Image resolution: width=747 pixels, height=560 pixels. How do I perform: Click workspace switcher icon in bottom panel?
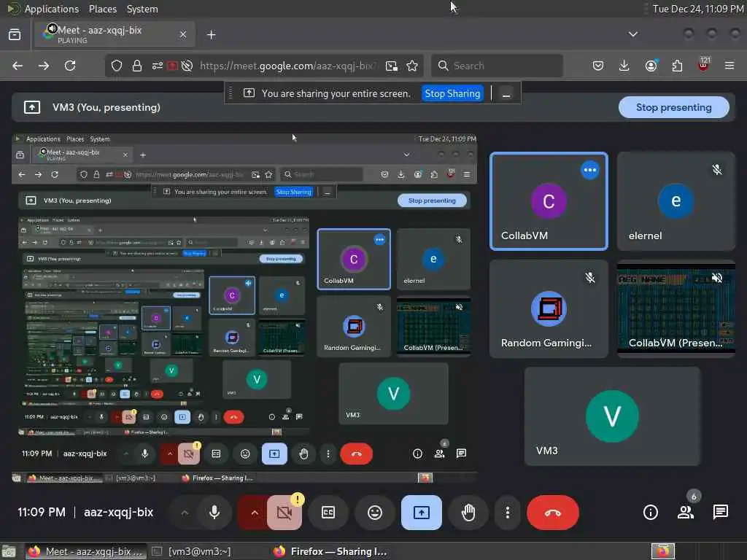pos(663,551)
